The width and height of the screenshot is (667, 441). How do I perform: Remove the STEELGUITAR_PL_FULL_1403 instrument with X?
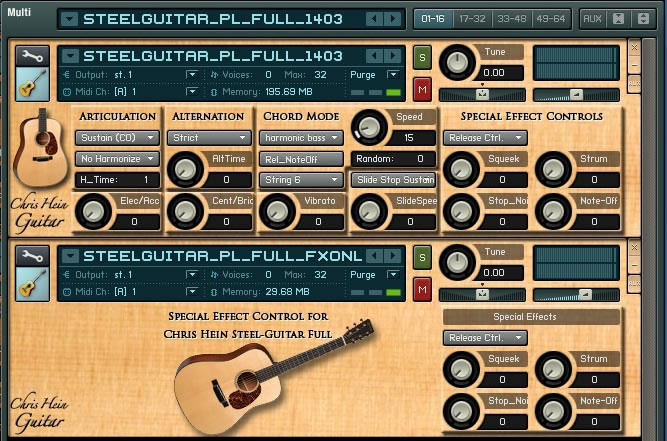click(x=634, y=47)
